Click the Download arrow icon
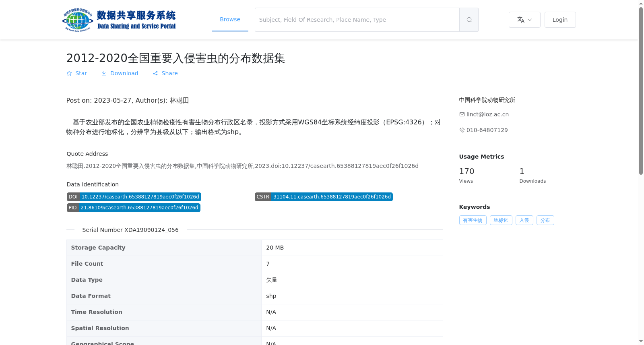 pyautogui.click(x=104, y=73)
